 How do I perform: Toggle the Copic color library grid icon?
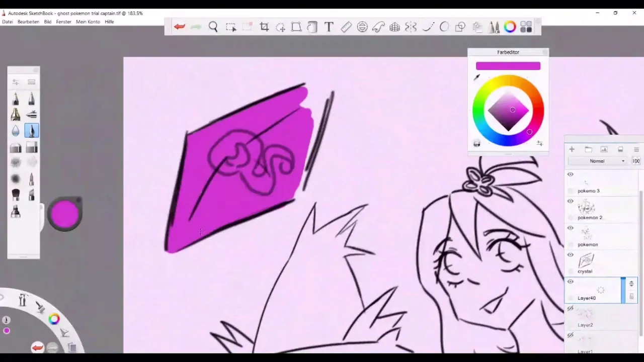click(x=526, y=27)
